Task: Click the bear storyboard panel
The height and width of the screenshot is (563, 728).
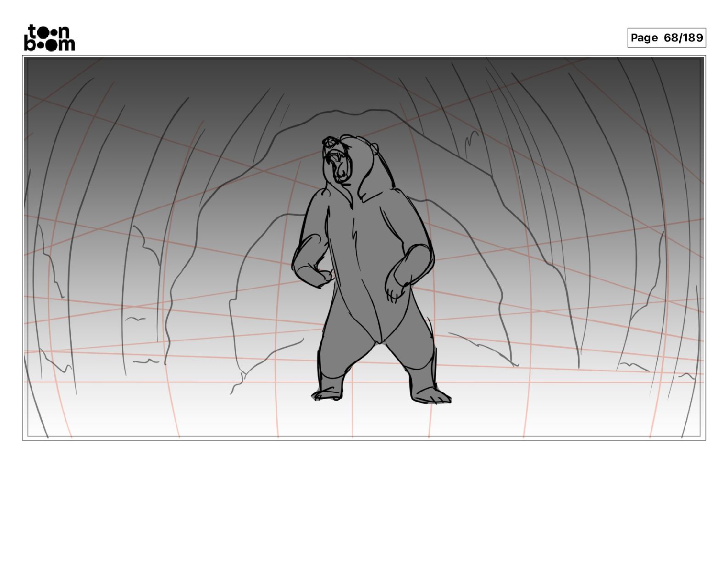Action: point(364,248)
